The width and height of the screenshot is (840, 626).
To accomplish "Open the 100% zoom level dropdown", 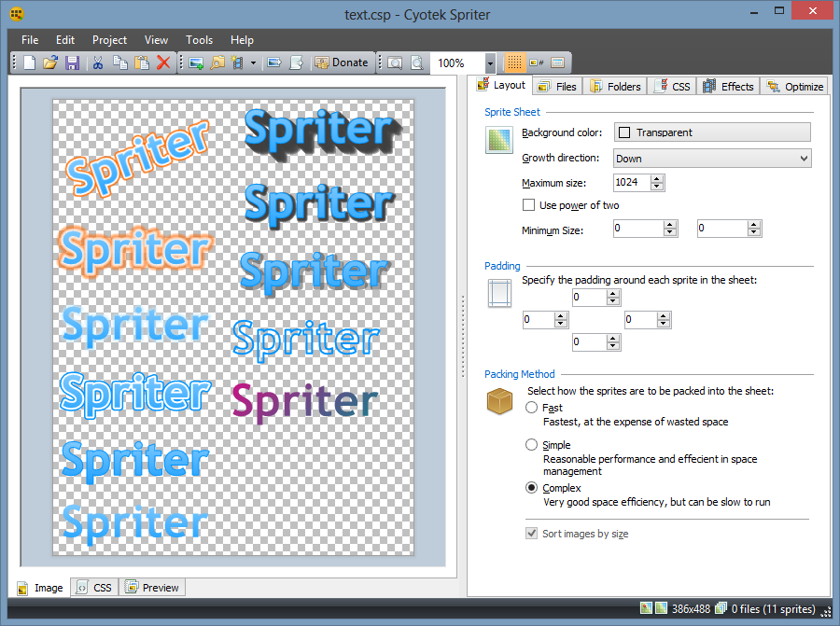I will [490, 63].
